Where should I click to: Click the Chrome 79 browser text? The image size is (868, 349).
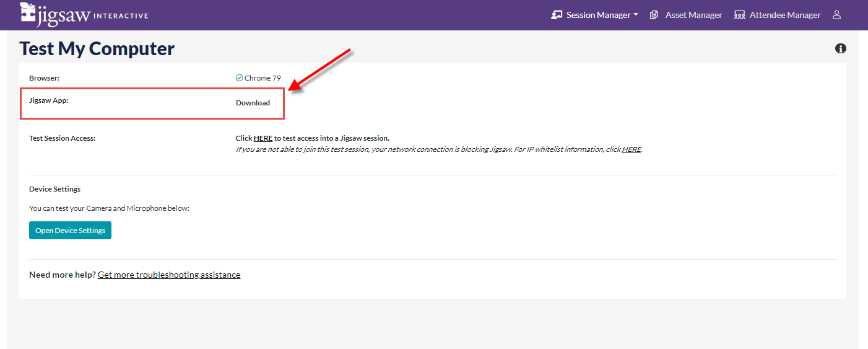[263, 78]
